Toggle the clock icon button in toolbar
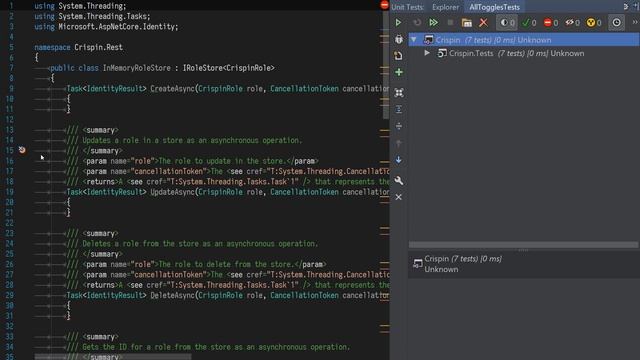This screenshot has width=640, height=360. pos(616,23)
